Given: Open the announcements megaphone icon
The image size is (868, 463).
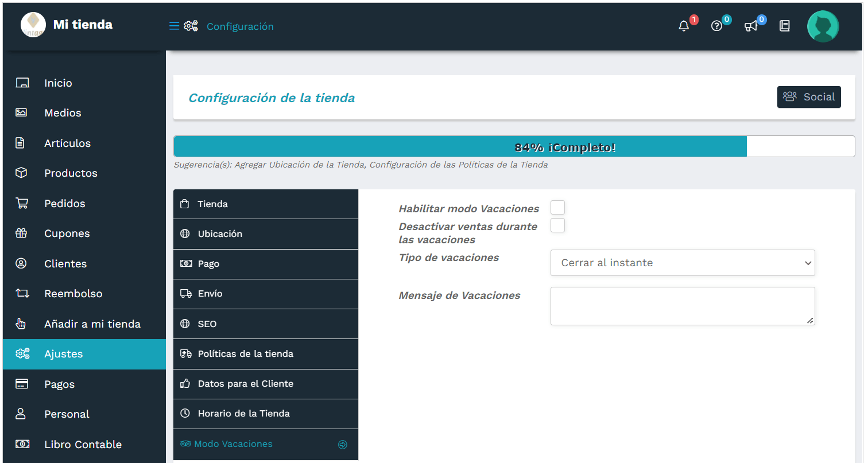Looking at the screenshot, I should pyautogui.click(x=751, y=26).
